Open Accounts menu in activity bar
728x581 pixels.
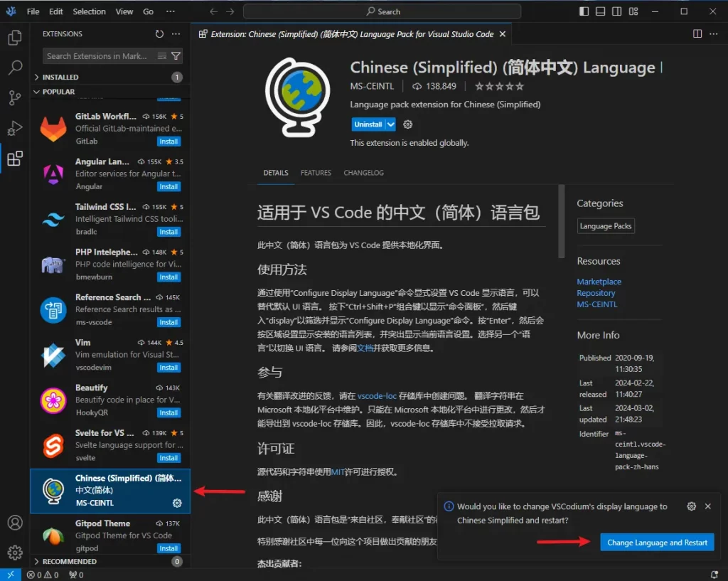(15, 523)
